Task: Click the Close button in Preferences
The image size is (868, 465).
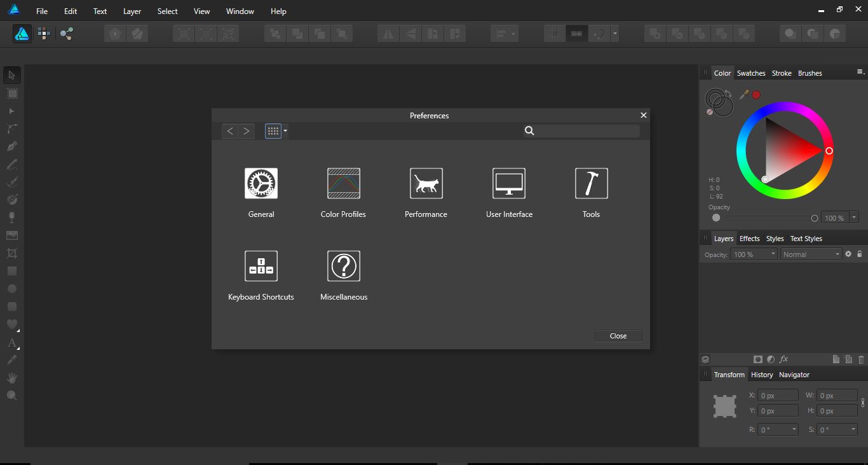Action: pyautogui.click(x=618, y=335)
